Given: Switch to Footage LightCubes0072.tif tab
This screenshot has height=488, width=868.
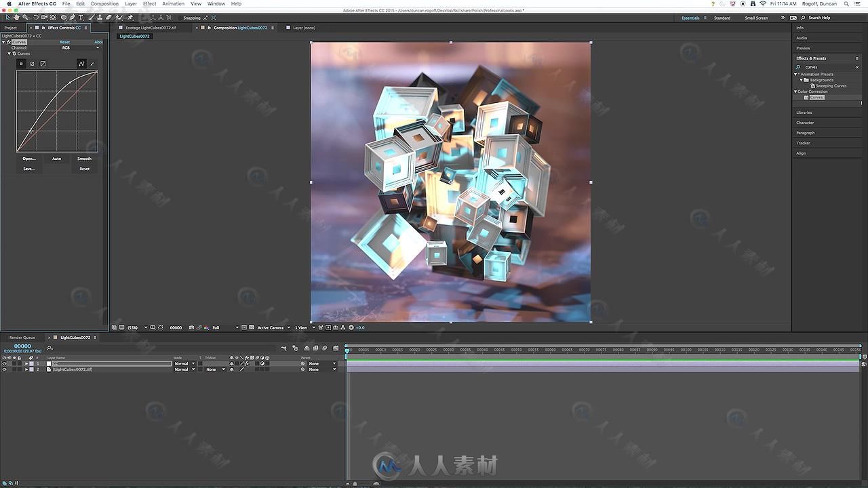Looking at the screenshot, I should (151, 28).
